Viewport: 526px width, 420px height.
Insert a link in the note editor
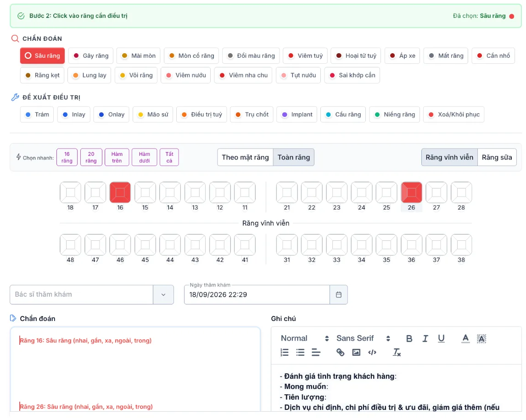[x=340, y=352]
